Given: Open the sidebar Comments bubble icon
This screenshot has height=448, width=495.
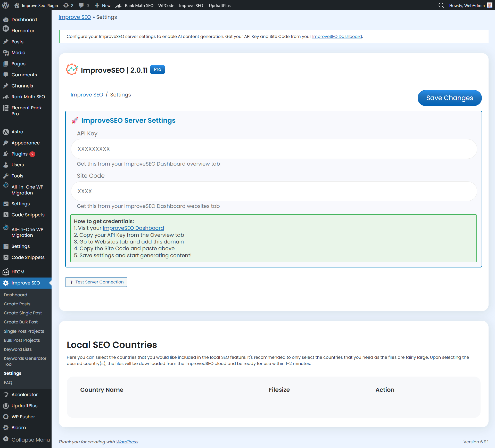Looking at the screenshot, I should pos(6,75).
